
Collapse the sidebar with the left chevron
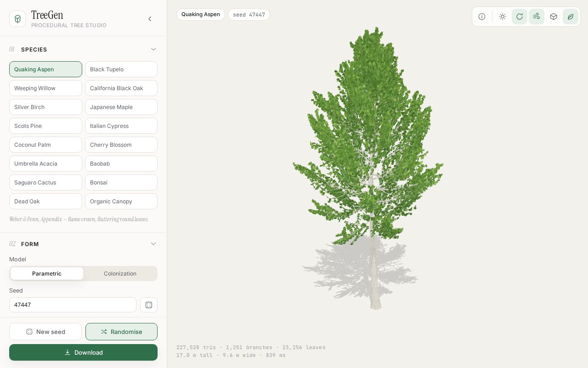(x=150, y=19)
